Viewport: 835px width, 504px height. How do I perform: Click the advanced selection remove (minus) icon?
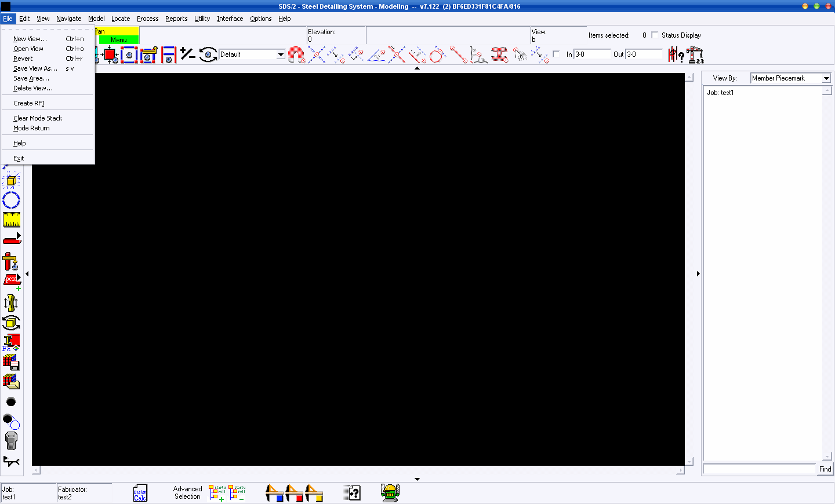(237, 493)
